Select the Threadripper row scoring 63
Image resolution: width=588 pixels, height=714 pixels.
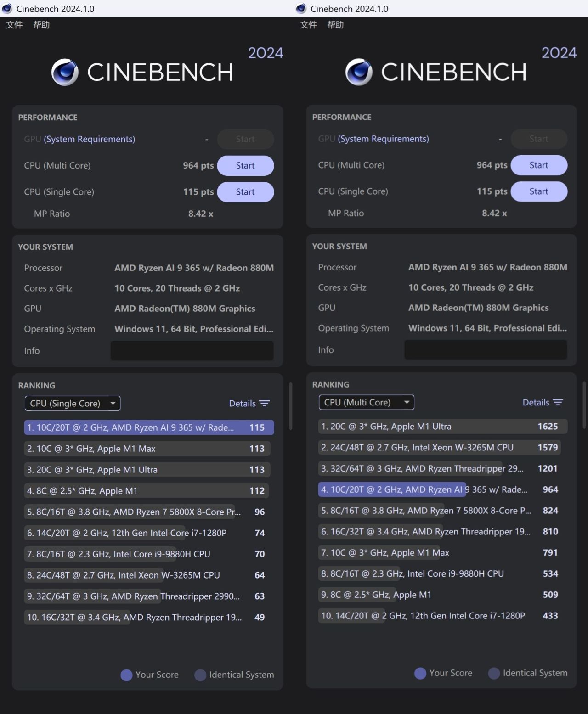click(149, 596)
